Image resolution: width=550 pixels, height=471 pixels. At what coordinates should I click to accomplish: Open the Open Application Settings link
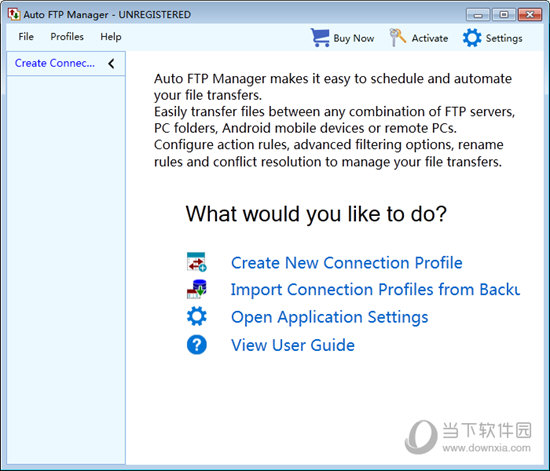tap(330, 317)
